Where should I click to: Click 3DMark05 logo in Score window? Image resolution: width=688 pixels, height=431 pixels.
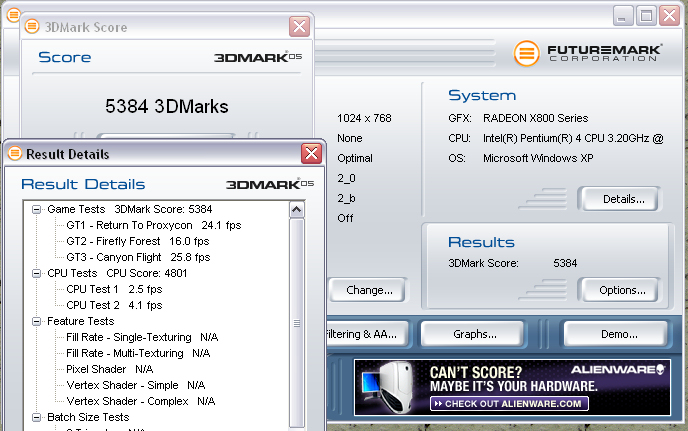click(x=258, y=57)
